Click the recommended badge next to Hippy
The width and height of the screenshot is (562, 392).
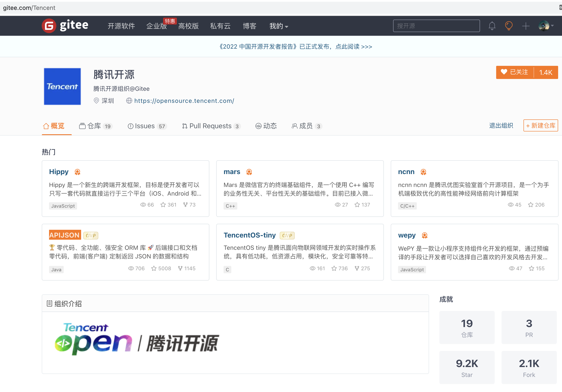pyautogui.click(x=77, y=172)
